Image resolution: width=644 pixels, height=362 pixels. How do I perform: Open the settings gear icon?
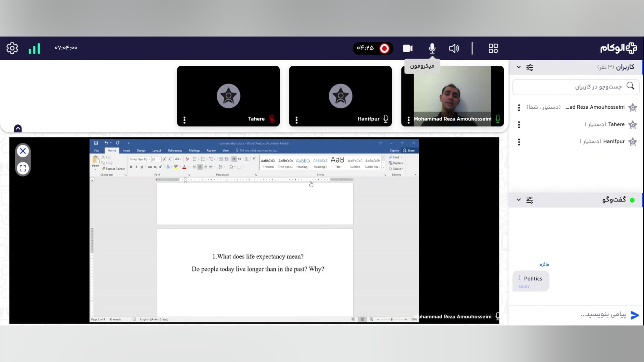point(12,48)
